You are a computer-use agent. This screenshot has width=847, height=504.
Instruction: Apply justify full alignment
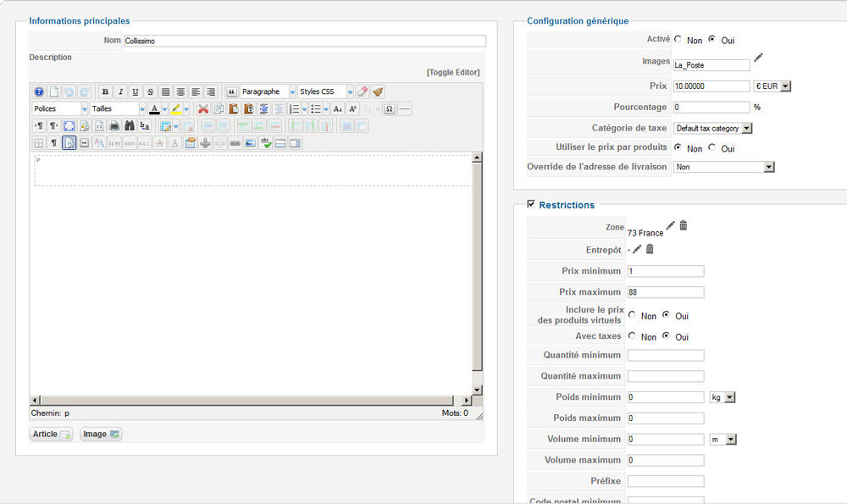(x=166, y=91)
